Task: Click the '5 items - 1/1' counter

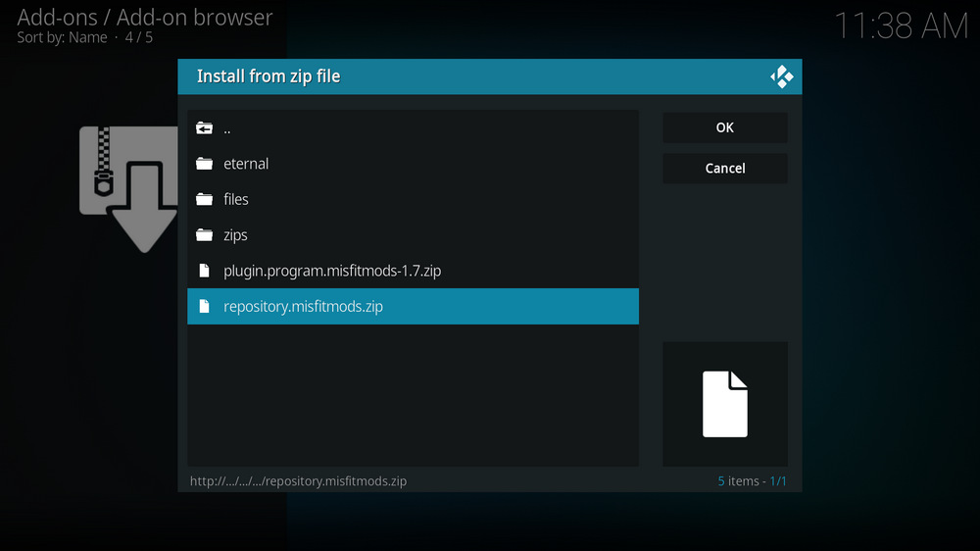Action: [752, 481]
